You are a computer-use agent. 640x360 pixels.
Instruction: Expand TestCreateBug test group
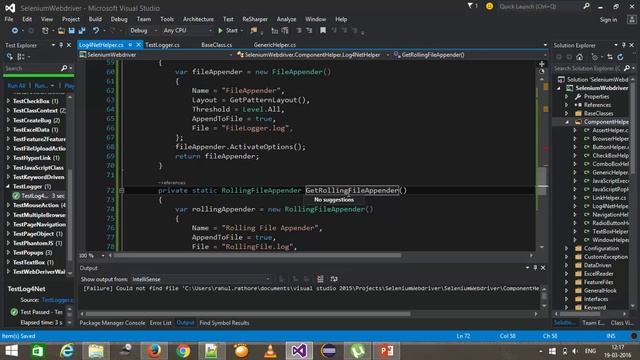[x=8, y=120]
